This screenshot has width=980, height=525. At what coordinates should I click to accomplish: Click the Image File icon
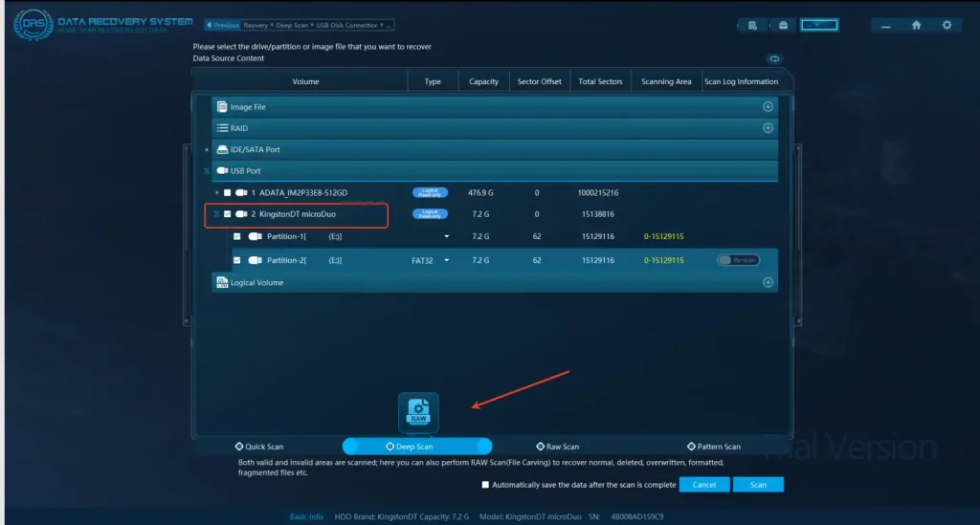222,107
